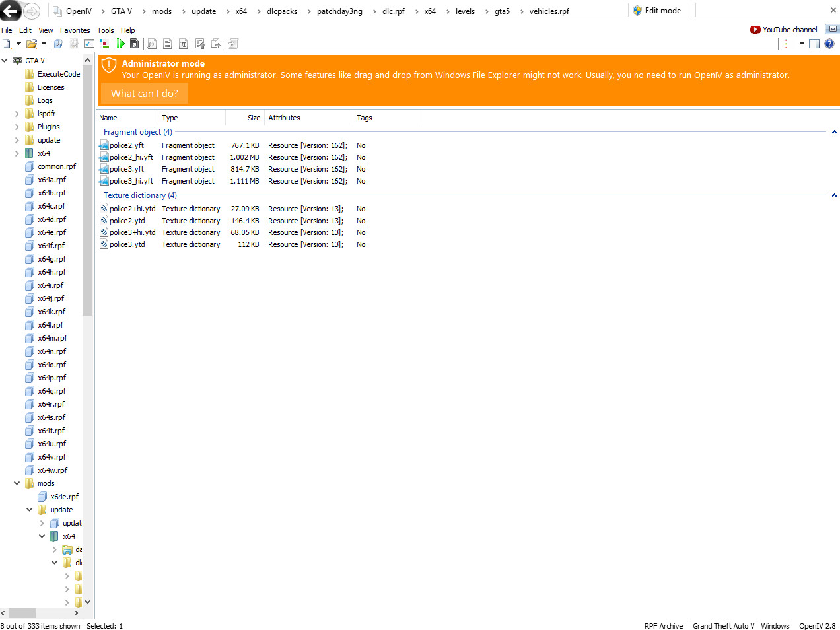Navigate to patchday3ng in breadcrumb path

pos(339,11)
